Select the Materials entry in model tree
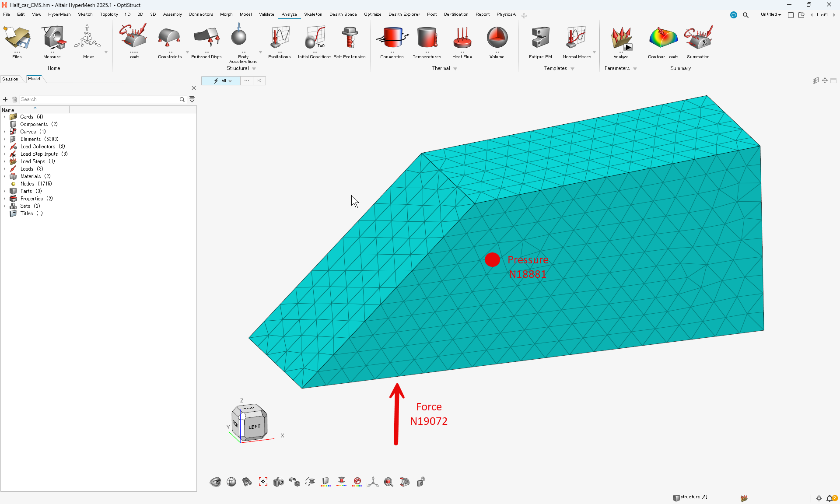The image size is (840, 504). (31, 176)
